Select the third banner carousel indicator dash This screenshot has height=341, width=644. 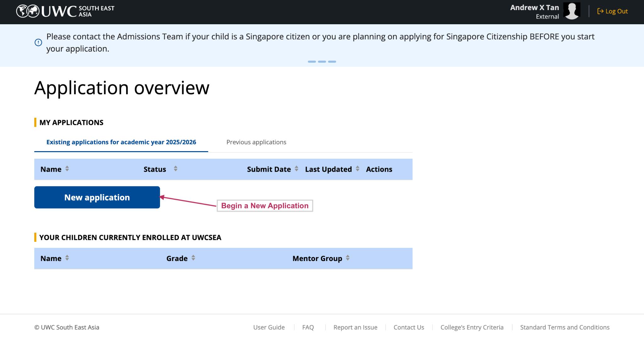point(332,62)
